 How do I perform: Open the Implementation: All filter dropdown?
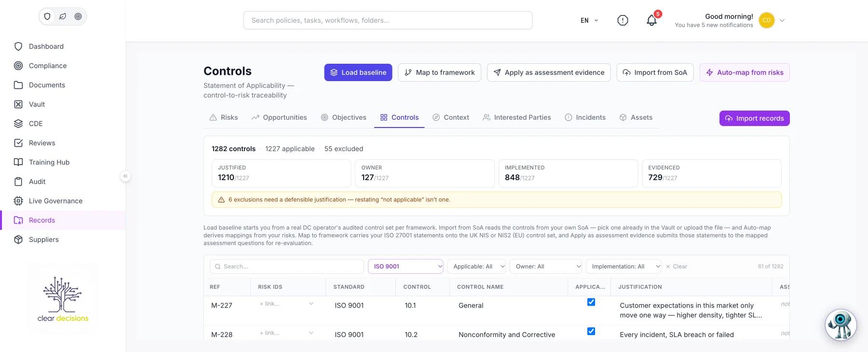point(624,267)
